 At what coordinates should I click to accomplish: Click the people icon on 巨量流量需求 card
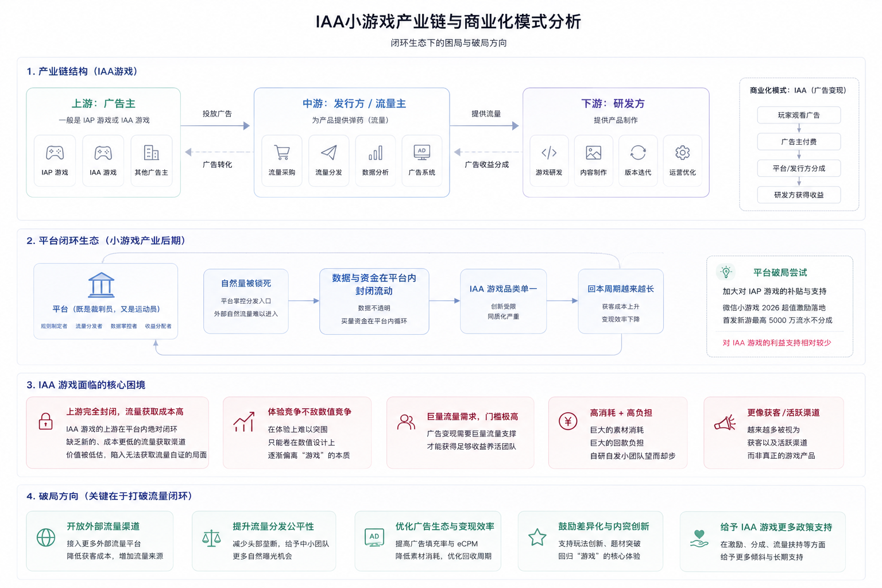click(x=406, y=422)
